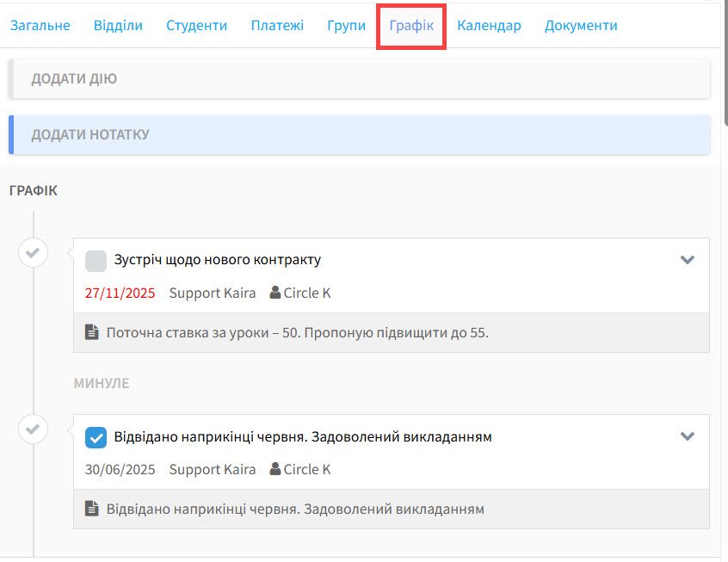Image resolution: width=728 pixels, height=562 pixels.
Task: Click the Зустріч щодо нового контракту title
Action: coord(217,260)
